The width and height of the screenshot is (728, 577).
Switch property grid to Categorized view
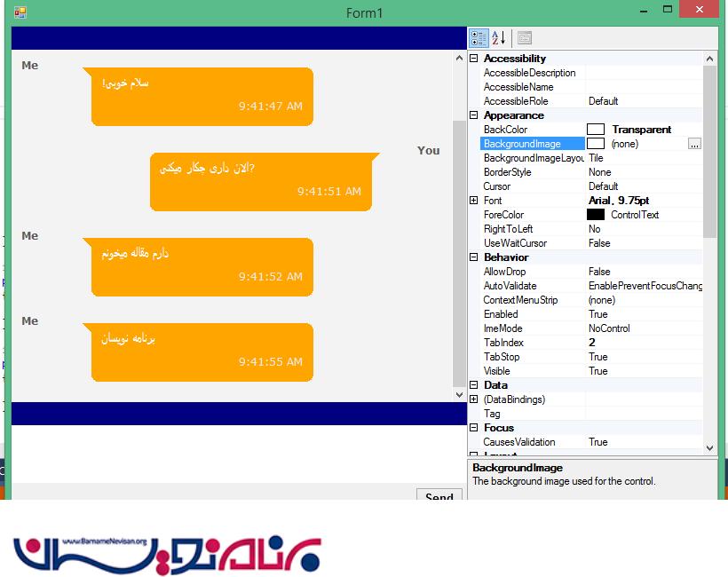[479, 37]
